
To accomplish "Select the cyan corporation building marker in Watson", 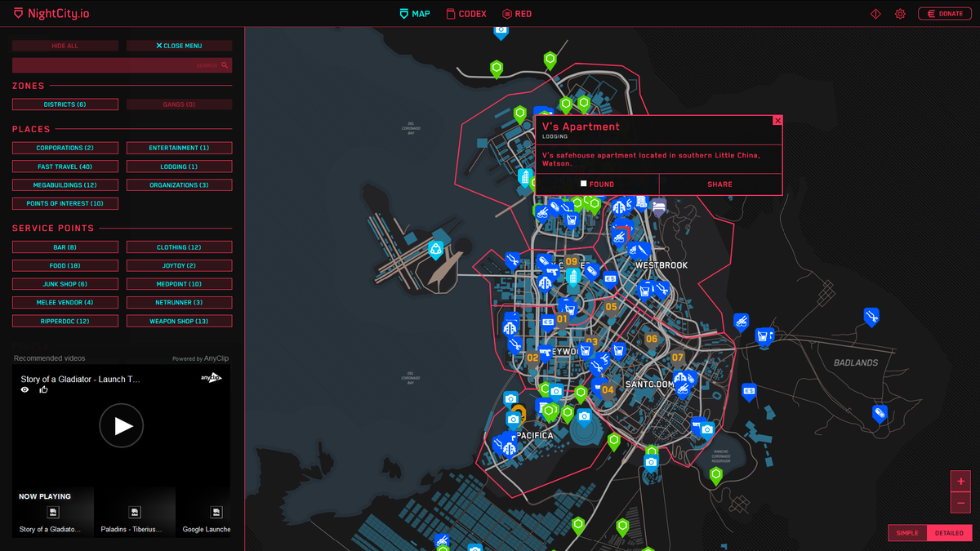I will point(525,178).
